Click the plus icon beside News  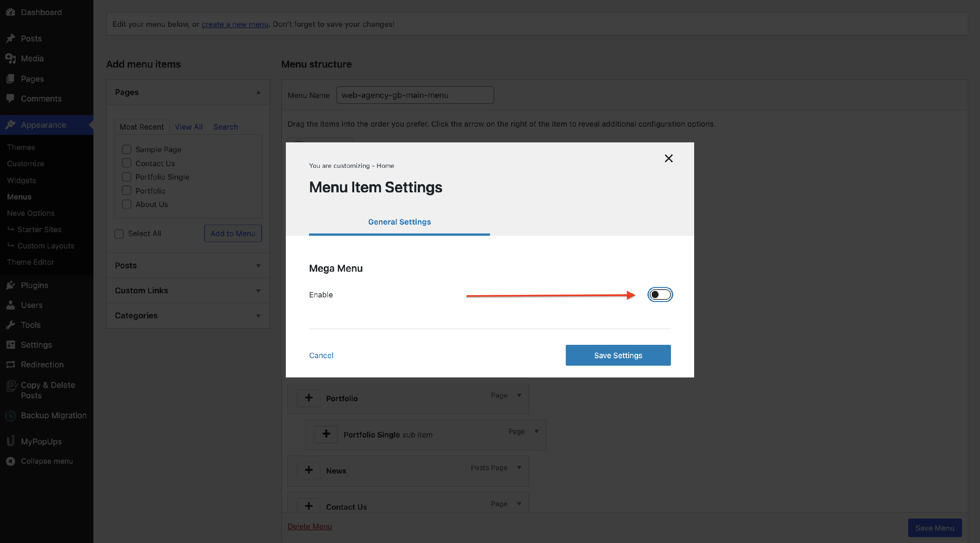click(x=308, y=470)
